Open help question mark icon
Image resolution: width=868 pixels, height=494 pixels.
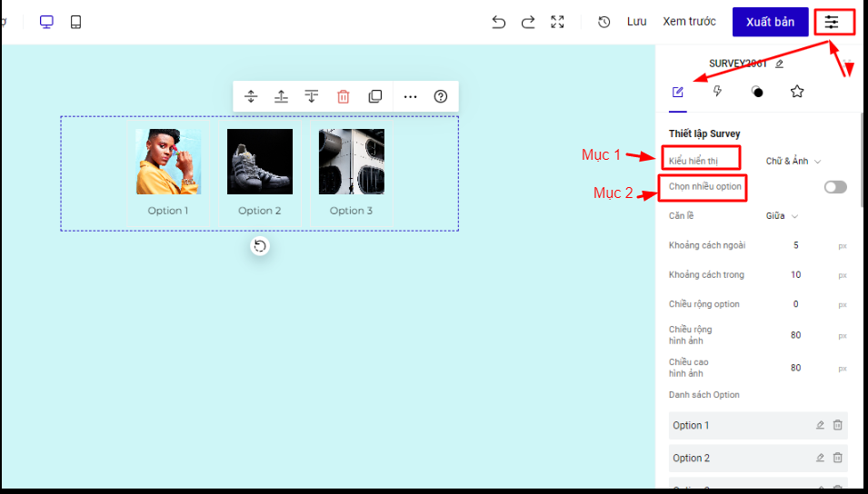pos(441,96)
